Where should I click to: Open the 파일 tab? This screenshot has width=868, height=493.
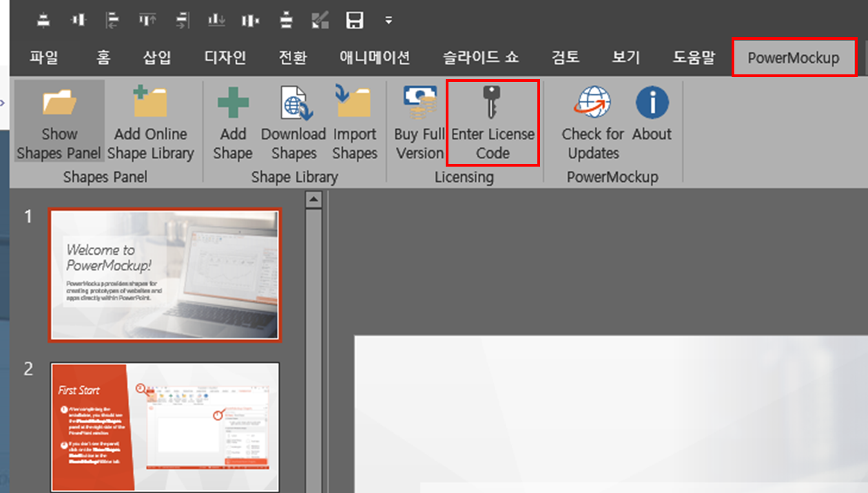tap(45, 58)
